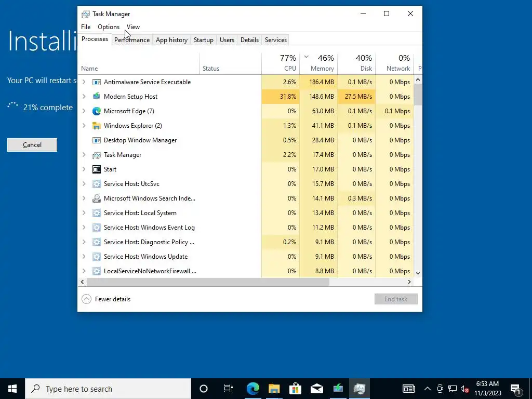The width and height of the screenshot is (532, 399).
Task: Expand the Antimalware Service Executable row
Action: (84, 82)
